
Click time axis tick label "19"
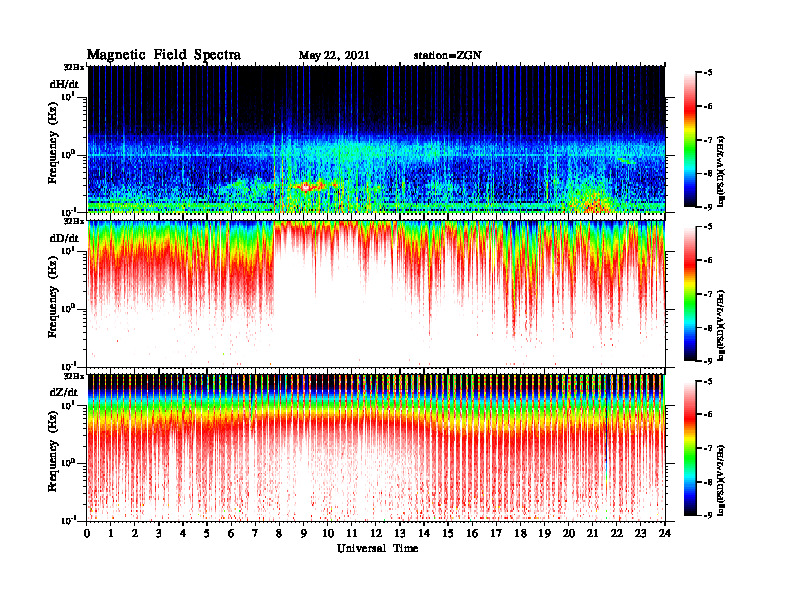click(x=544, y=534)
